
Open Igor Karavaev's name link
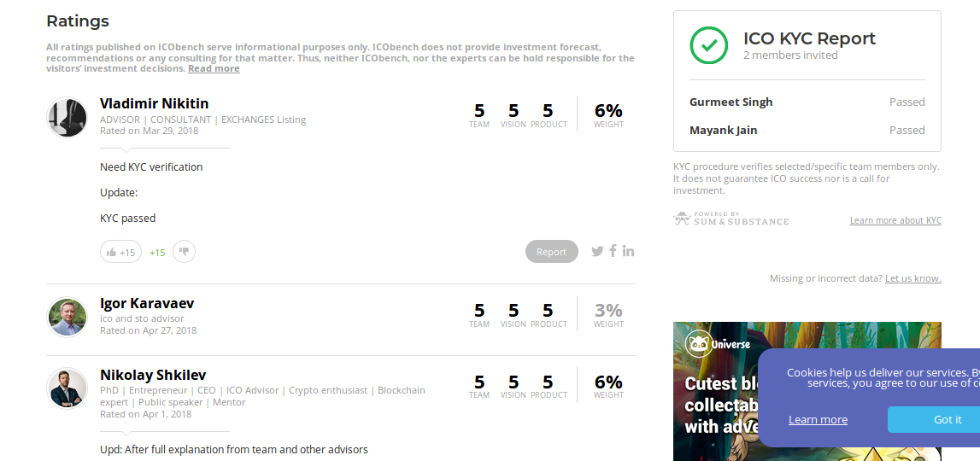click(x=147, y=304)
